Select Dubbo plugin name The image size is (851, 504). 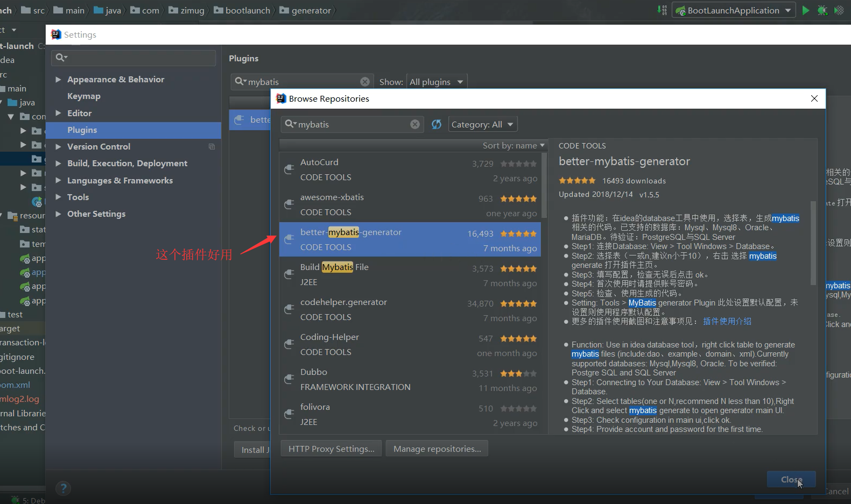(314, 372)
